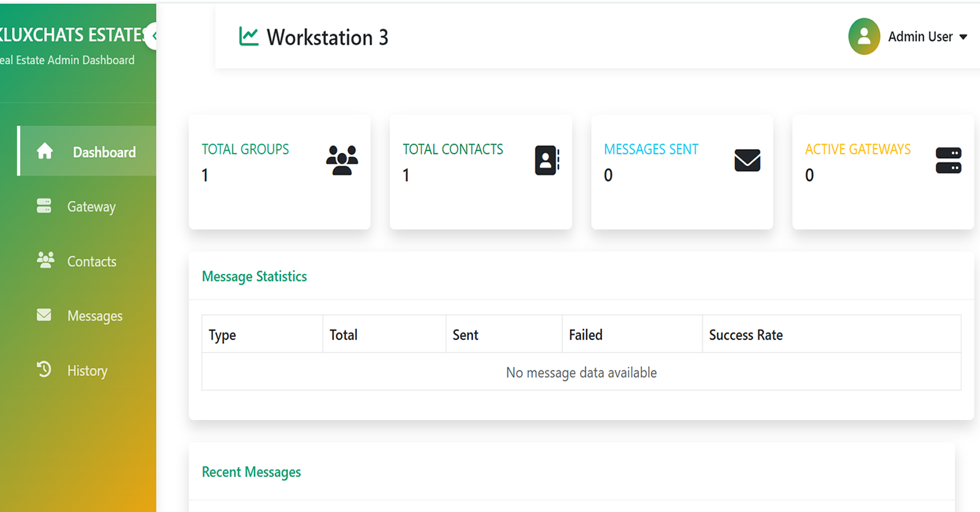Click the Active Gateways server icon

pos(948,161)
